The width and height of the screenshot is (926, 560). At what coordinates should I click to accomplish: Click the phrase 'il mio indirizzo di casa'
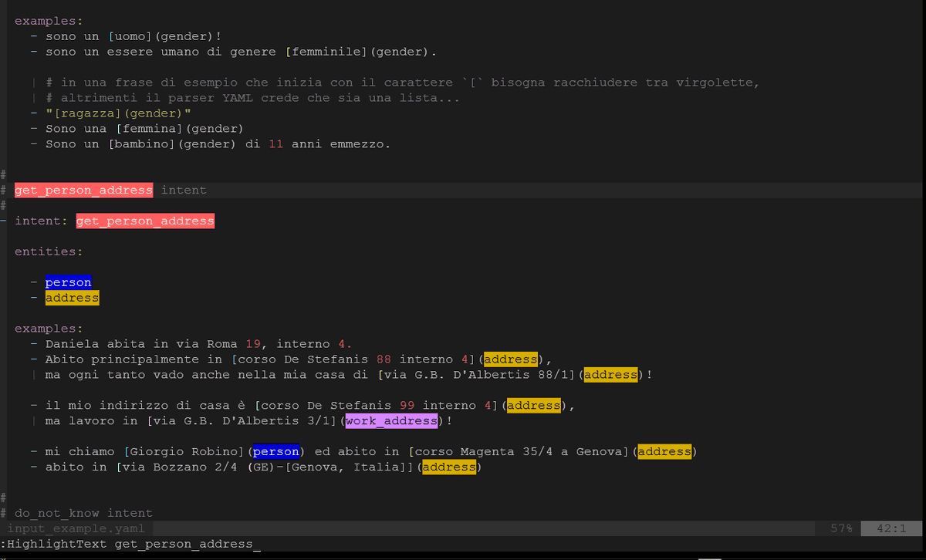[137, 406]
